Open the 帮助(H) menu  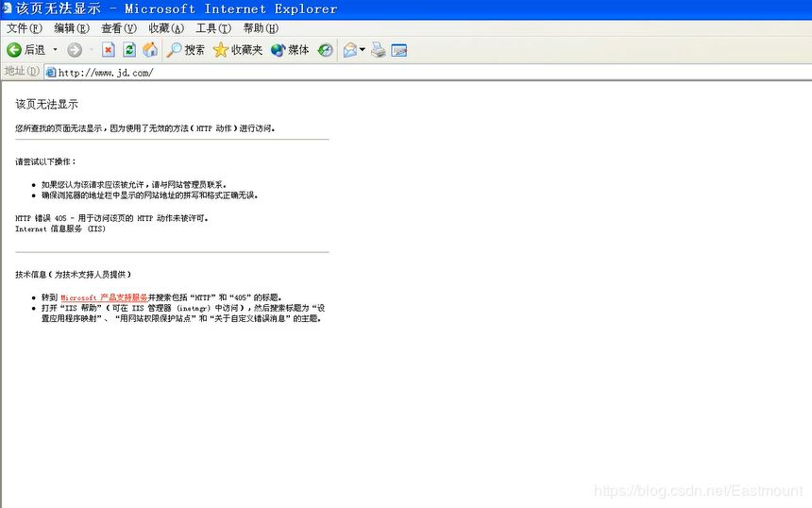tap(261, 28)
